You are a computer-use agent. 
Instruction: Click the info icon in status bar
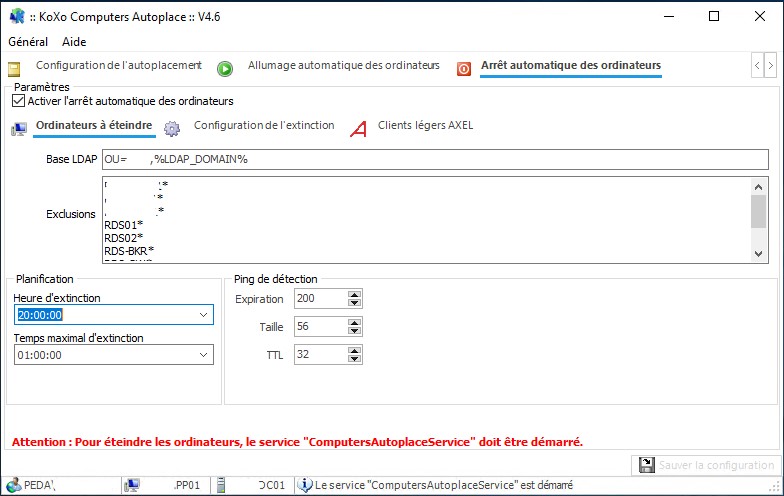click(304, 484)
